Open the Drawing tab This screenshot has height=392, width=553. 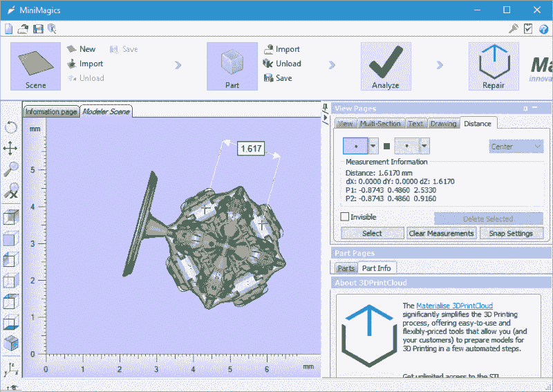pyautogui.click(x=443, y=124)
